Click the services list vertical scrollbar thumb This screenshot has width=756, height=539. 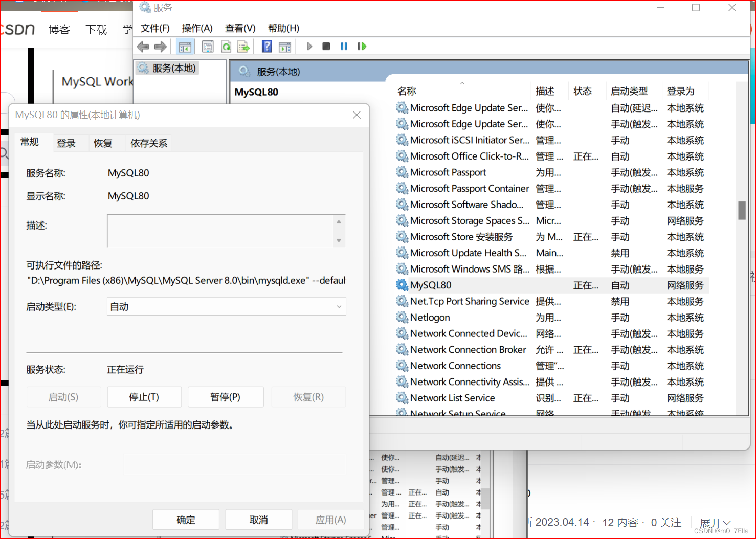[x=742, y=211]
